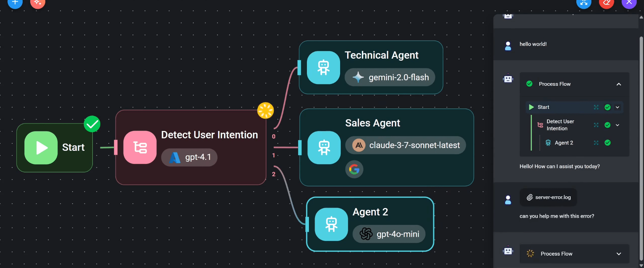Click the chat panel vertical scrollbar
The image size is (644, 268).
[641, 148]
